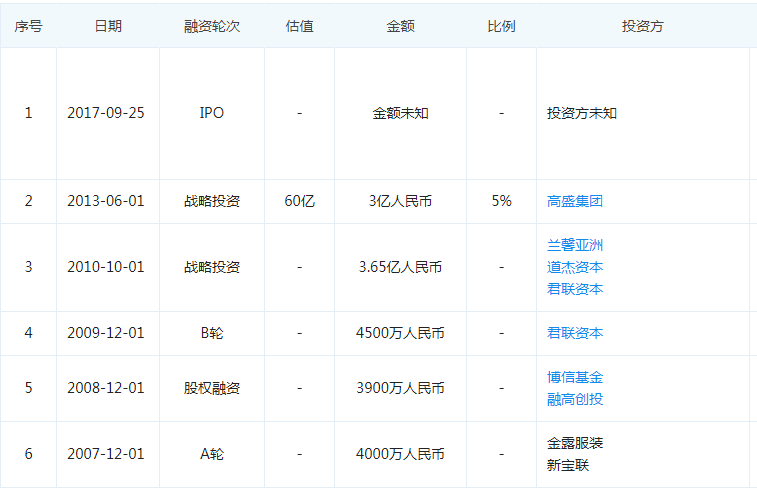Viewport: 757px width, 493px height.
Task: Click the 日期 column header
Action: (108, 26)
